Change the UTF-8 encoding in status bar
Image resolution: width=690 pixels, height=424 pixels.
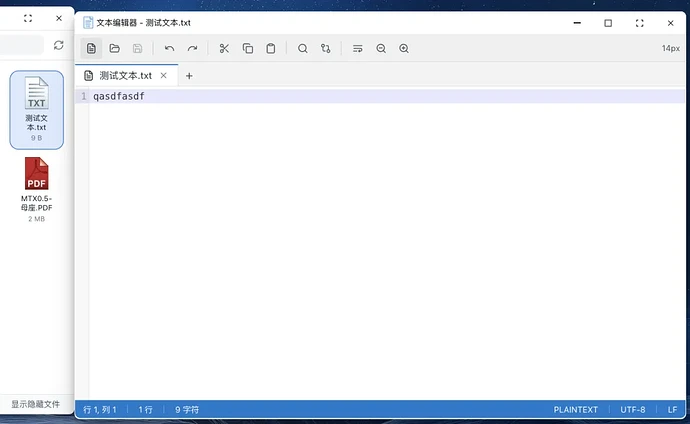point(632,410)
